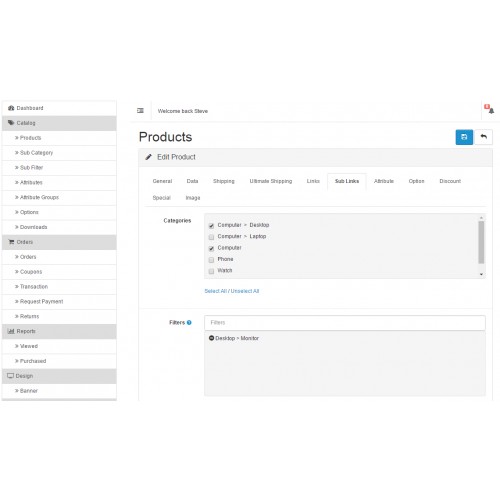500x500 pixels.
Task: Click the back arrow icon beside save
Action: pyautogui.click(x=484, y=137)
